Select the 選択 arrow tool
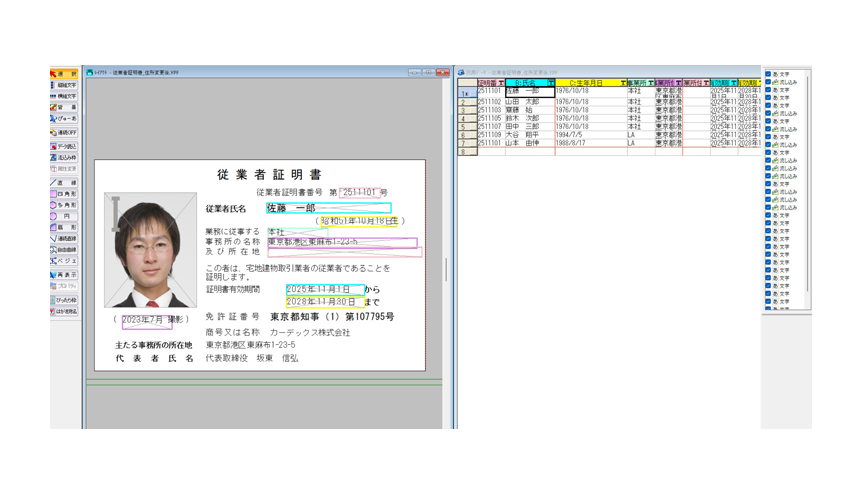861x492 pixels. click(64, 74)
